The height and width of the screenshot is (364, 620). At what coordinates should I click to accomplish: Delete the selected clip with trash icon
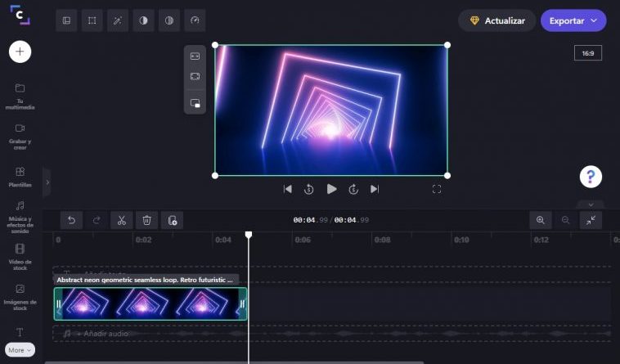point(146,220)
